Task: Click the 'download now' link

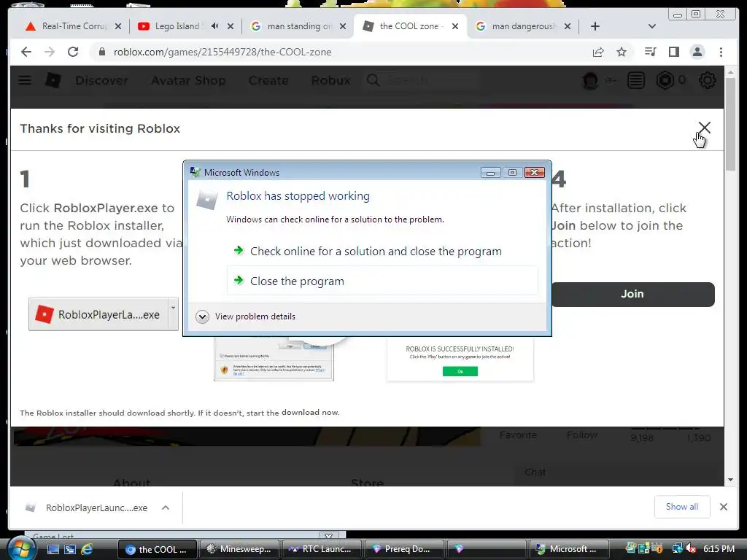Action: click(310, 413)
